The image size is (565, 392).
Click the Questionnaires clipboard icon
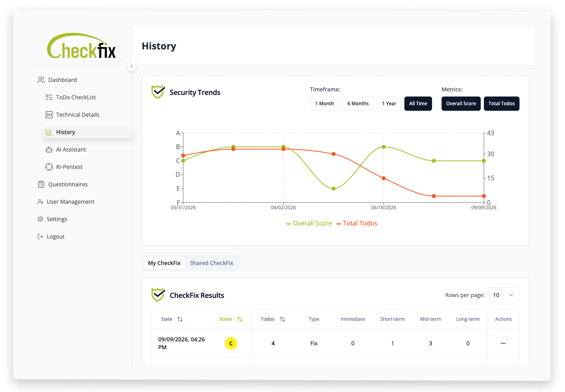pos(41,184)
